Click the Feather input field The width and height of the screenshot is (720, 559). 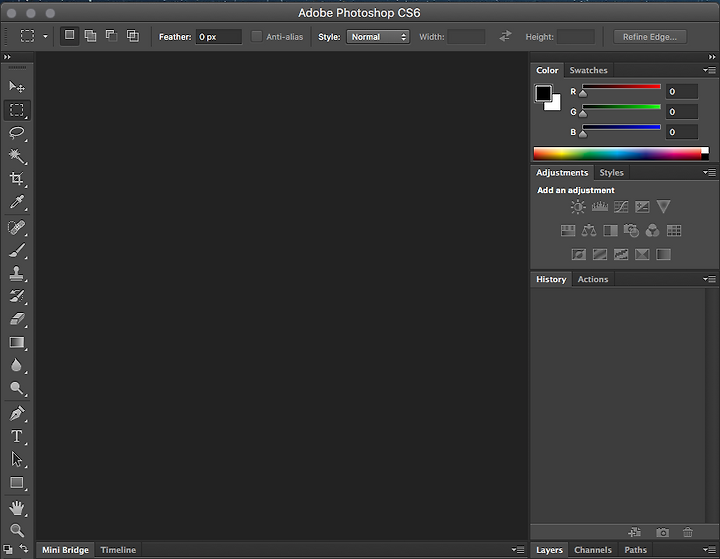pos(219,37)
